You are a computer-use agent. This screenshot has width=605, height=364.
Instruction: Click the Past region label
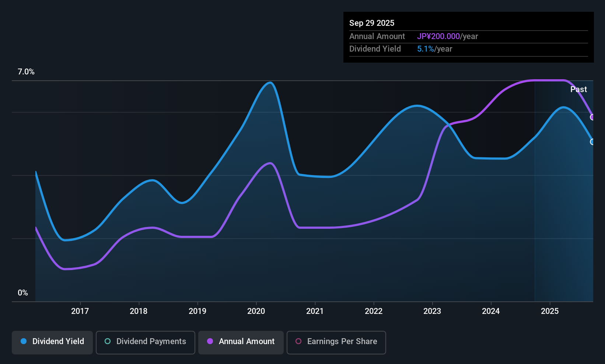578,90
